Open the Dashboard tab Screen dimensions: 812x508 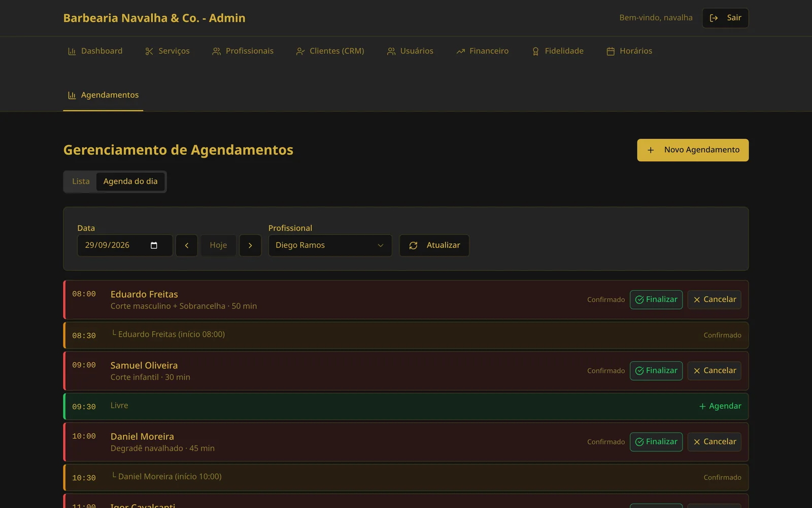(x=95, y=51)
